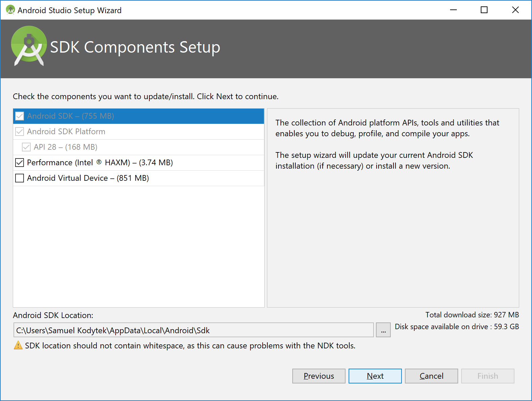Select the Android SDK Platform row
Viewport: 532px width, 401px height.
pos(66,132)
